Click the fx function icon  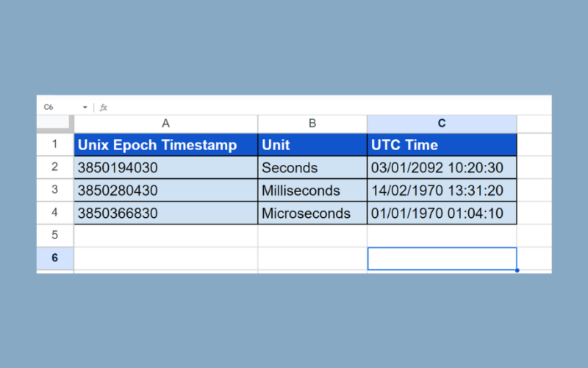(x=104, y=107)
